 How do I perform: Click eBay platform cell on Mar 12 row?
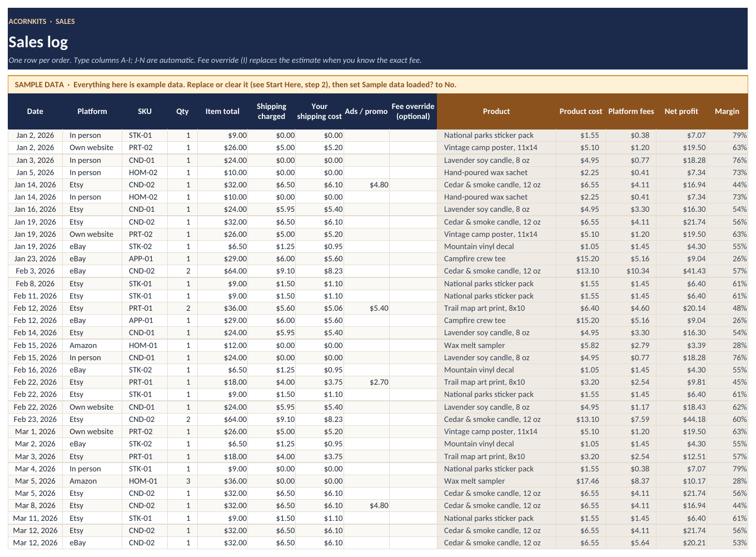pyautogui.click(x=92, y=543)
